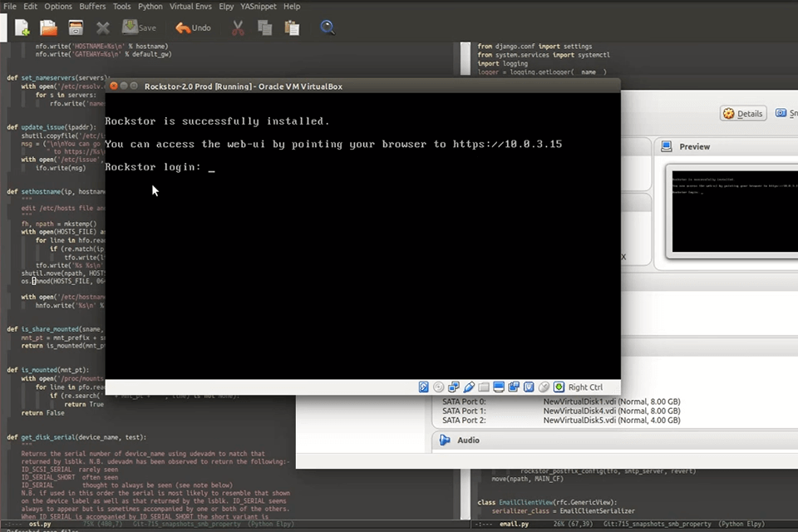Viewport: 798px width, 532px height.
Task: Click the Details button
Action: (x=742, y=113)
